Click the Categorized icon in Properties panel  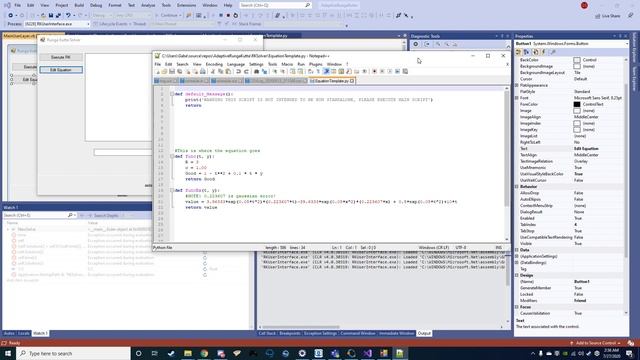(518, 52)
